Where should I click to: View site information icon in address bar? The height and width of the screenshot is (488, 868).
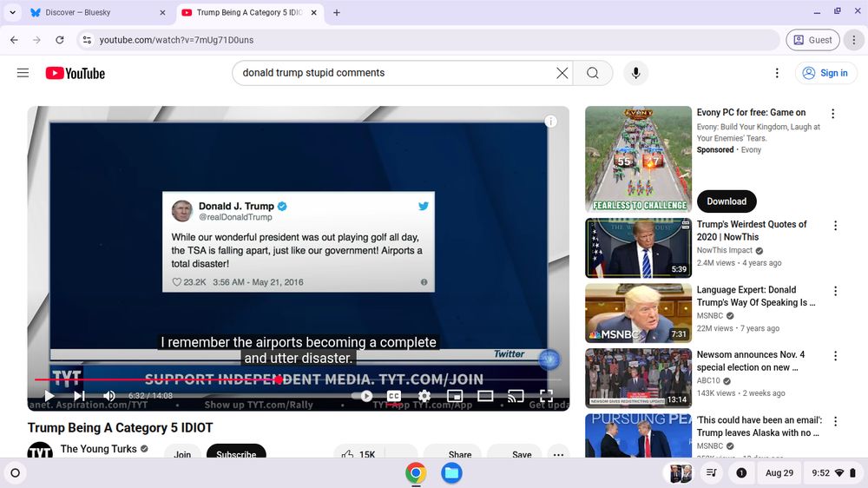pos(87,40)
